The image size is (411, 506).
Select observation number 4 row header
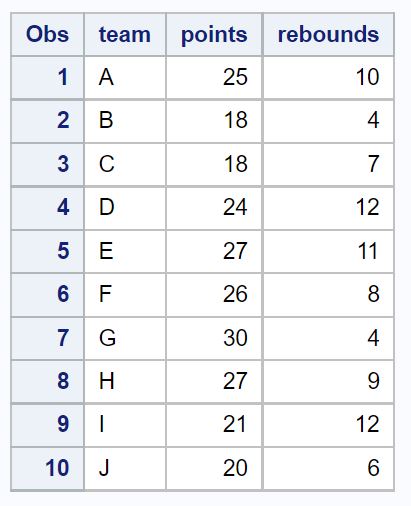pos(47,208)
